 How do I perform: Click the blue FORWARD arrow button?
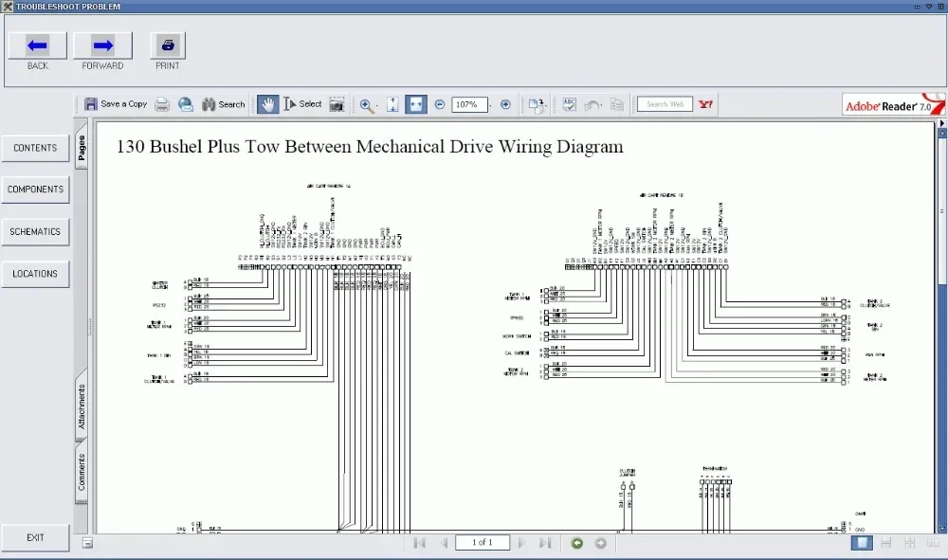tap(102, 45)
